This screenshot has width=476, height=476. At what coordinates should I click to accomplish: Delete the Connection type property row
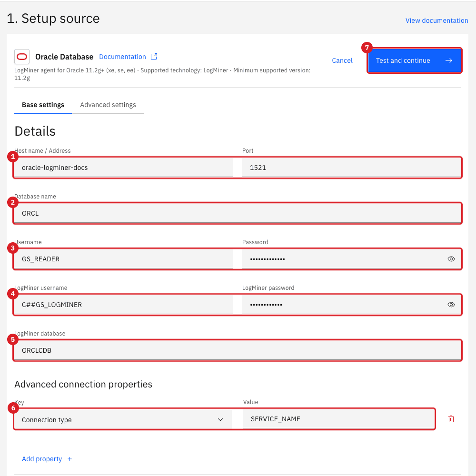[451, 419]
